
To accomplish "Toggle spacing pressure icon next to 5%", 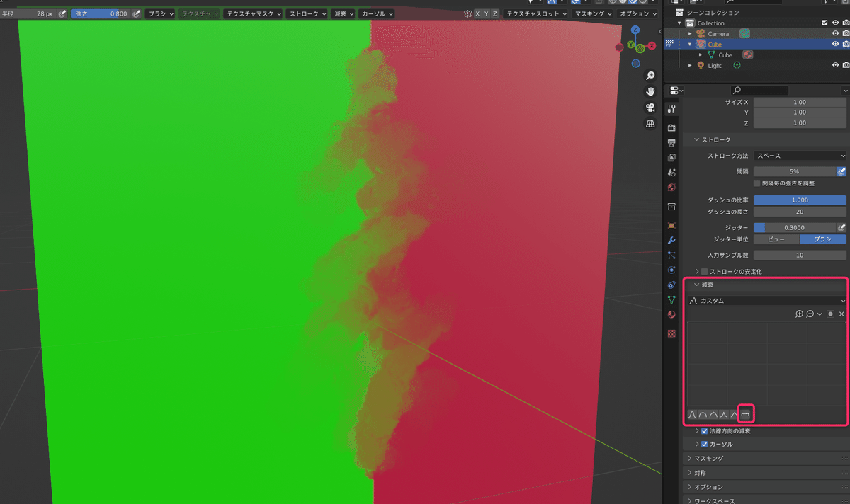I will coord(841,171).
